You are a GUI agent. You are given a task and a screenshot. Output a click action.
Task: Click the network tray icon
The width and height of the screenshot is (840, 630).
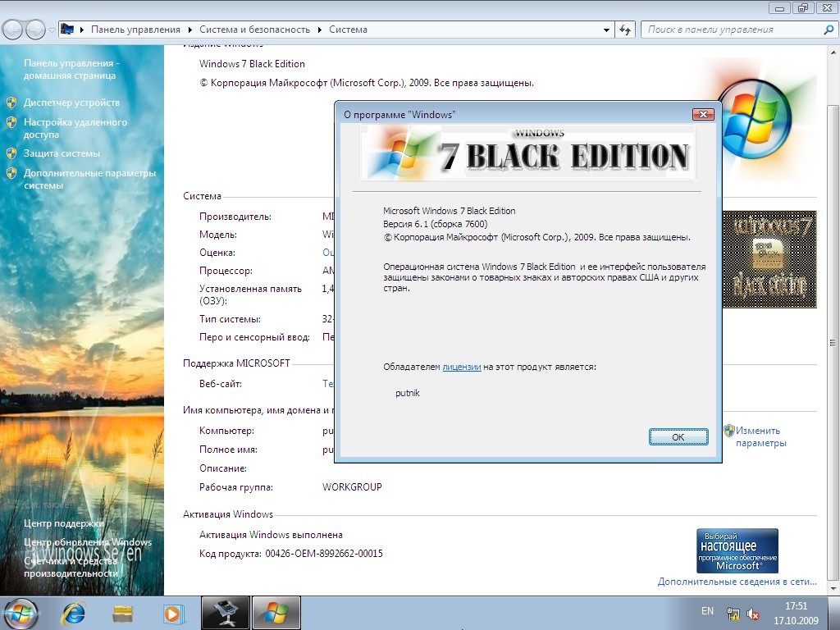click(x=733, y=614)
